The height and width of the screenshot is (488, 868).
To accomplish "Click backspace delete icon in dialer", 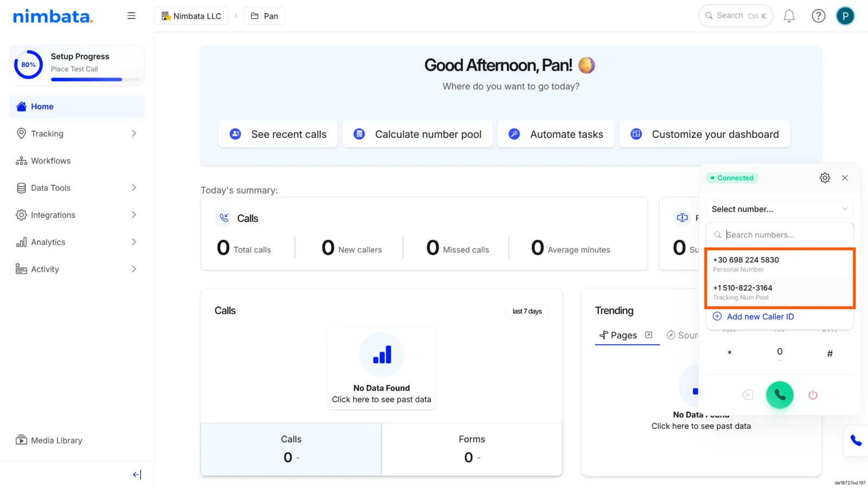I will click(748, 395).
